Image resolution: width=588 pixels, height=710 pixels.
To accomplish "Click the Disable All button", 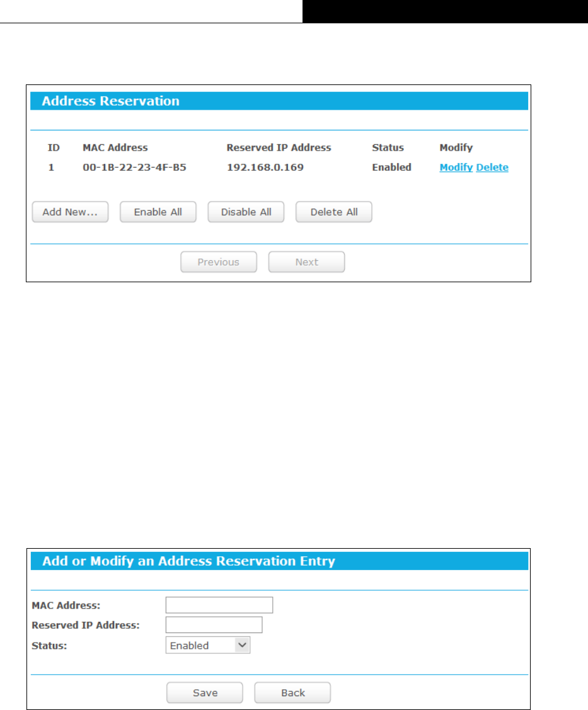I will click(x=246, y=212).
